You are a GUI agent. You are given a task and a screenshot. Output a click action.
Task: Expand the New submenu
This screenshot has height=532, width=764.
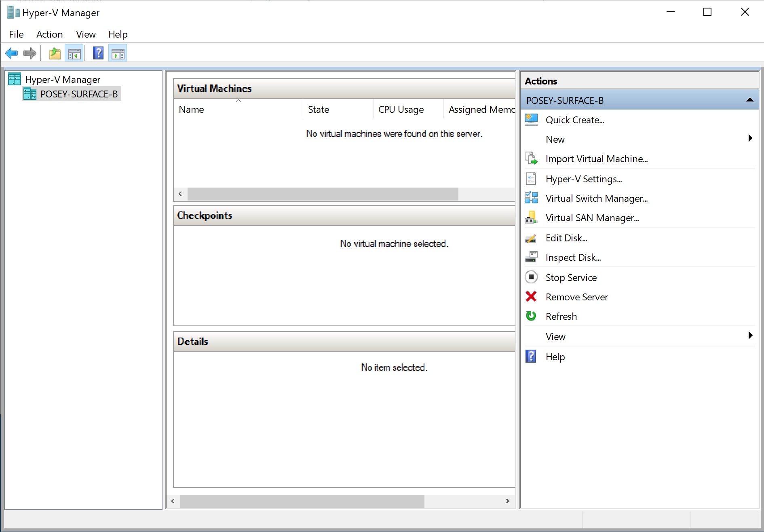(x=555, y=139)
